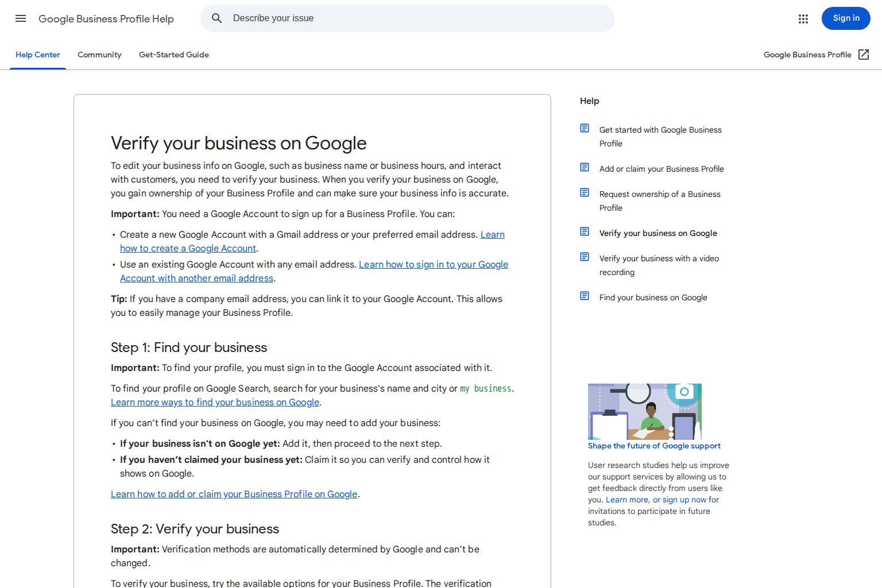
Task: Click the green 'my business' code text
Action: click(x=486, y=389)
